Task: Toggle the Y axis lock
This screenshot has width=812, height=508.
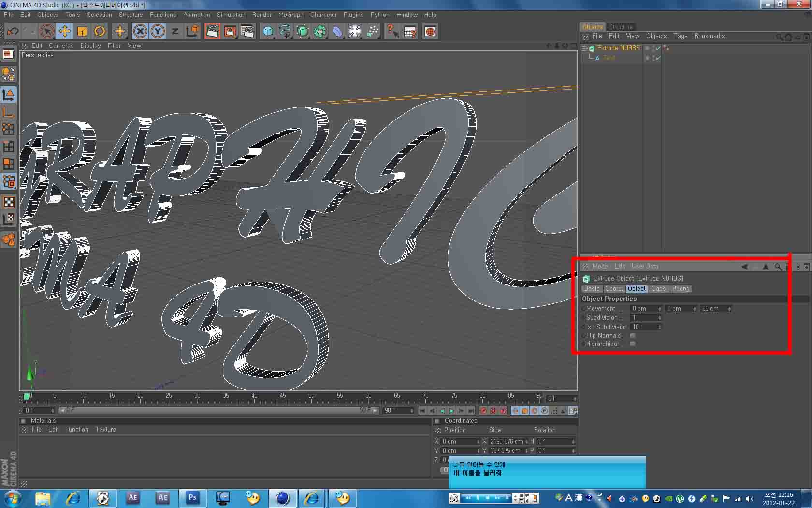Action: (158, 31)
